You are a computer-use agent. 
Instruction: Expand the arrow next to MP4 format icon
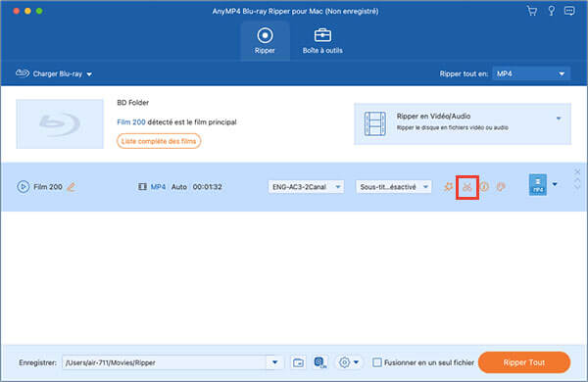click(x=555, y=184)
